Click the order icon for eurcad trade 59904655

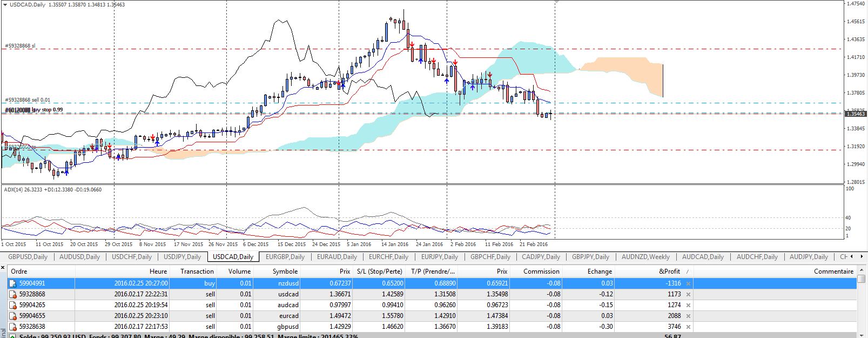pos(12,316)
